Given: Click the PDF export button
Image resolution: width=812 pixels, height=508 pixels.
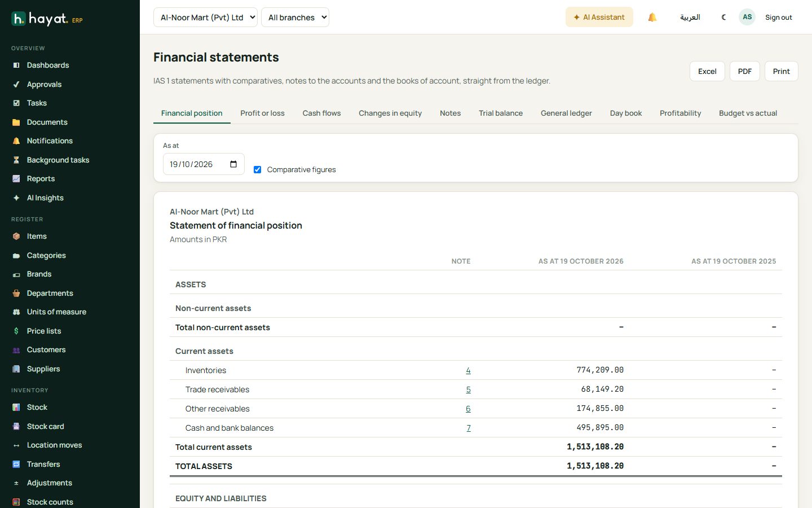Looking at the screenshot, I should tap(745, 71).
